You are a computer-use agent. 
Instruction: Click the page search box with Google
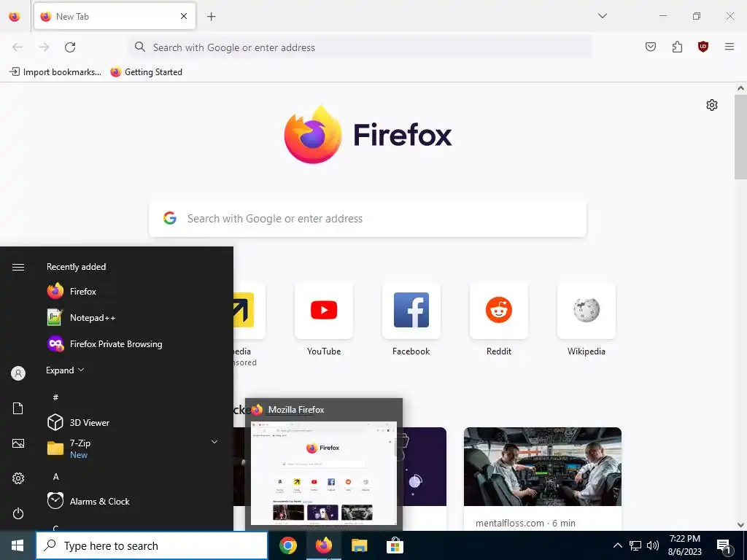coord(368,219)
